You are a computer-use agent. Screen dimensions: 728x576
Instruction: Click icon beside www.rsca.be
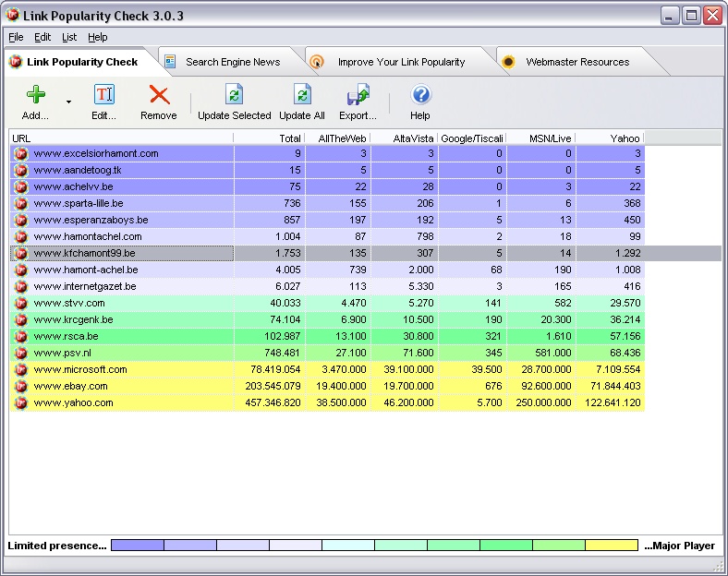point(21,336)
